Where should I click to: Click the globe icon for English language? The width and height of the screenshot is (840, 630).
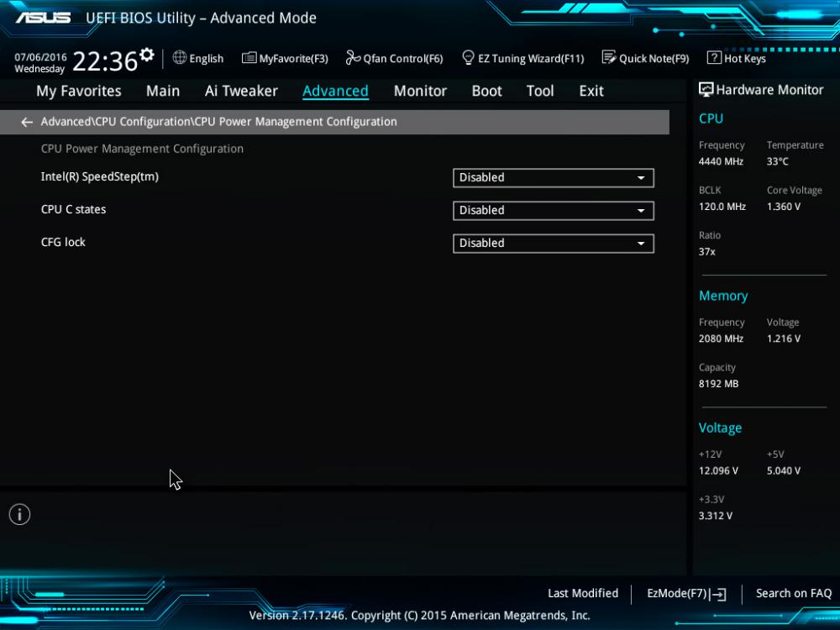point(180,58)
